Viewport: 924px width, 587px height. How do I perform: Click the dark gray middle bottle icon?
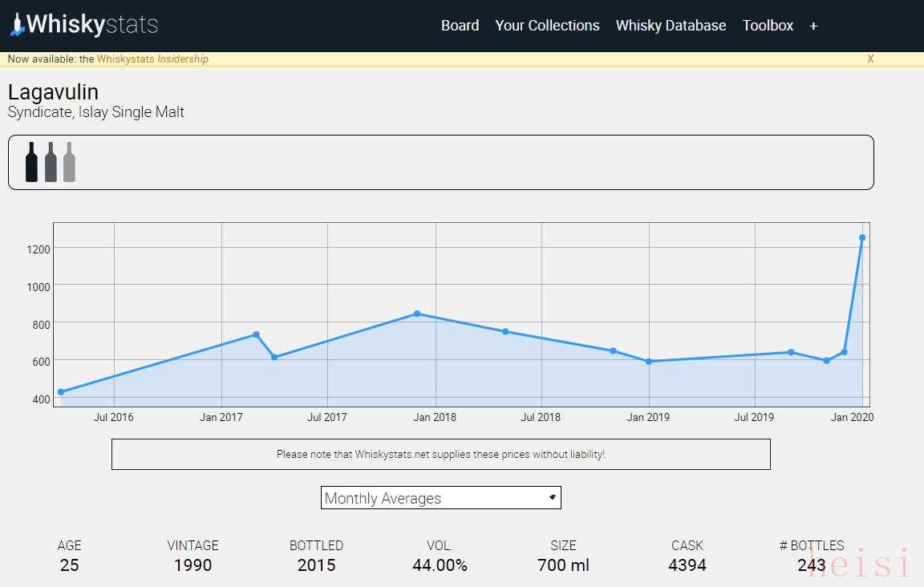pyautogui.click(x=51, y=162)
